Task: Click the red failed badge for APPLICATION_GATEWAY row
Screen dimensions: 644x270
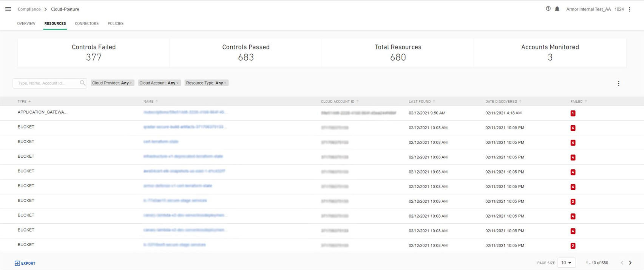Action: click(x=573, y=113)
